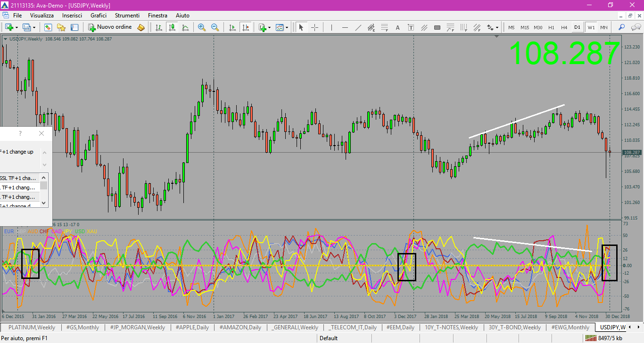Open the Inserisci menu

[72, 16]
